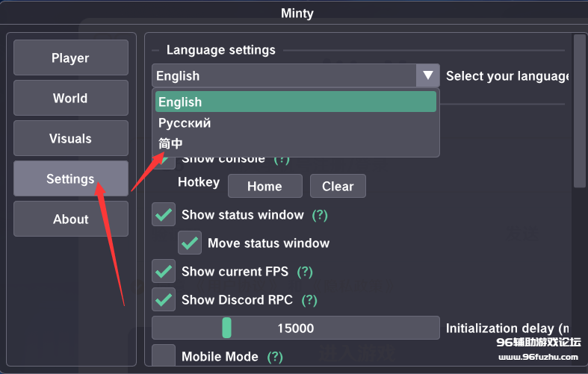Open the Visuals section
The width and height of the screenshot is (588, 374).
70,139
